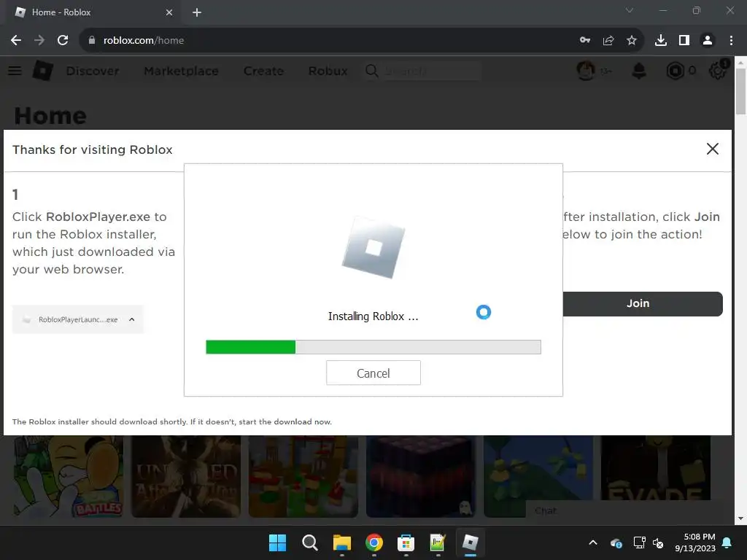Click the muted volume tray icon
747x560 pixels.
[x=659, y=542]
